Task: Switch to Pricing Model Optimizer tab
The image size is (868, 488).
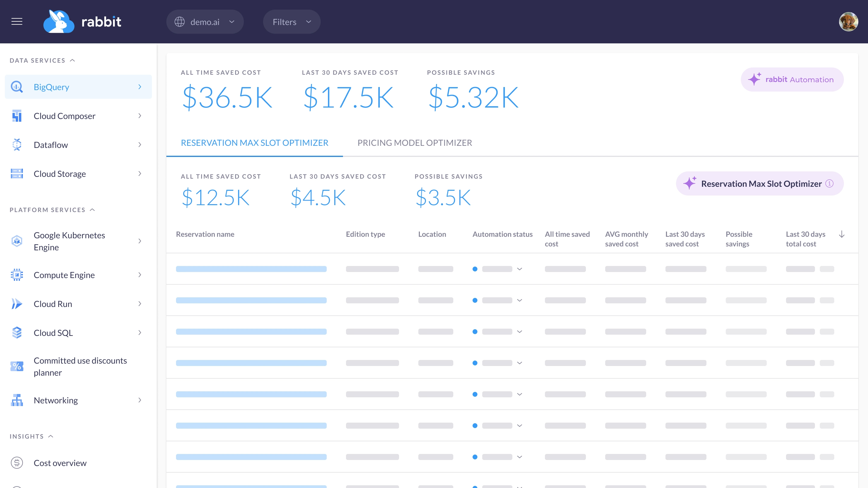Action: (414, 143)
